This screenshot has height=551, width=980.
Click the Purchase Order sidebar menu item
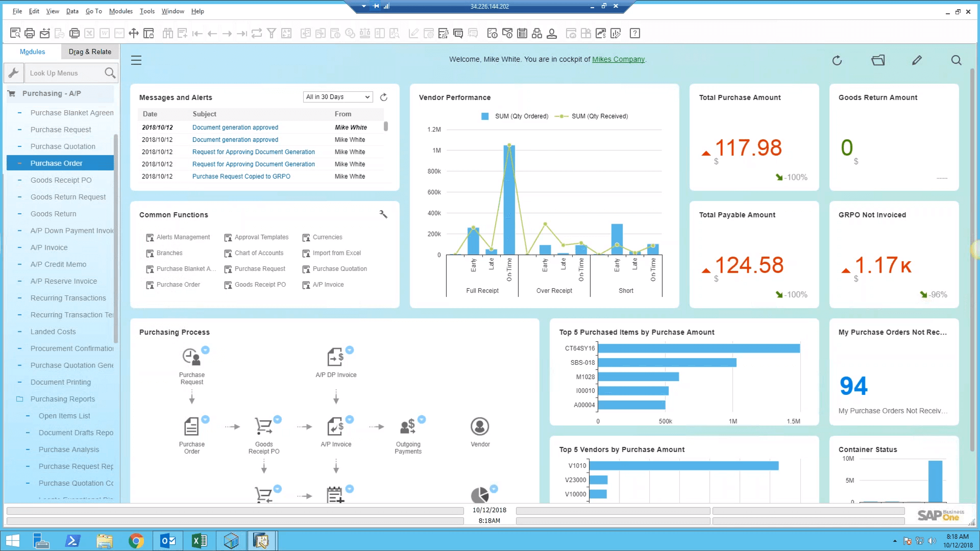(57, 163)
